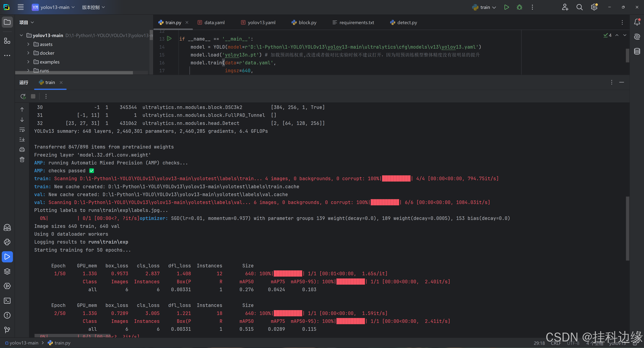Open Run panel options menu

click(x=612, y=82)
